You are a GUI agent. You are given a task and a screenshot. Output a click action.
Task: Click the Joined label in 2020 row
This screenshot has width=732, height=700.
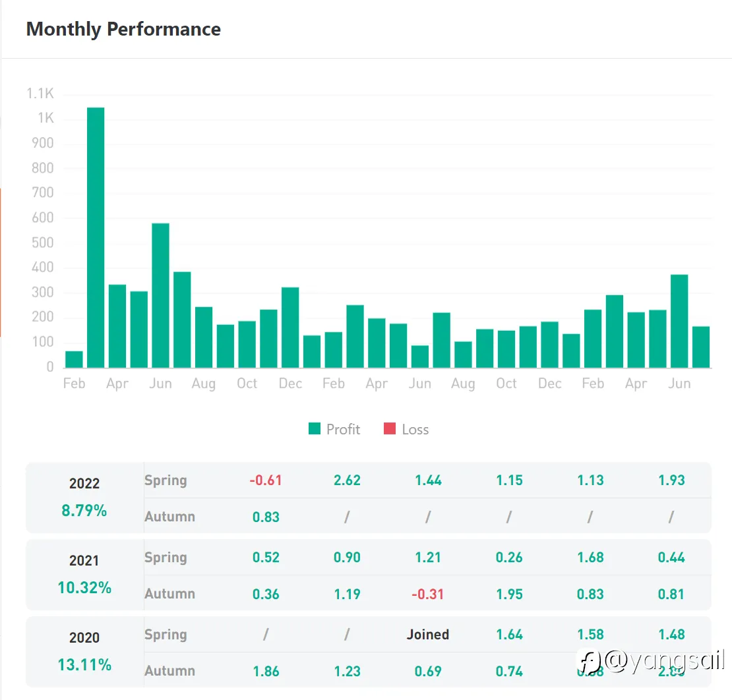(x=428, y=635)
